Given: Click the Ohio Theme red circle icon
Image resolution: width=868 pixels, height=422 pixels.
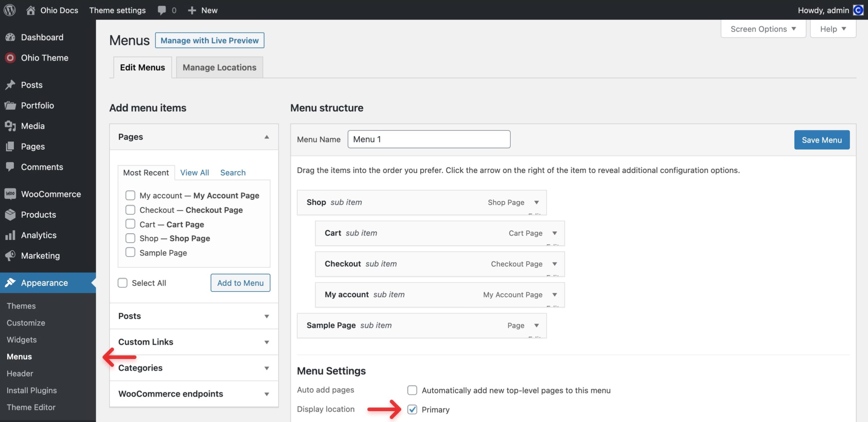Looking at the screenshot, I should pyautogui.click(x=10, y=58).
